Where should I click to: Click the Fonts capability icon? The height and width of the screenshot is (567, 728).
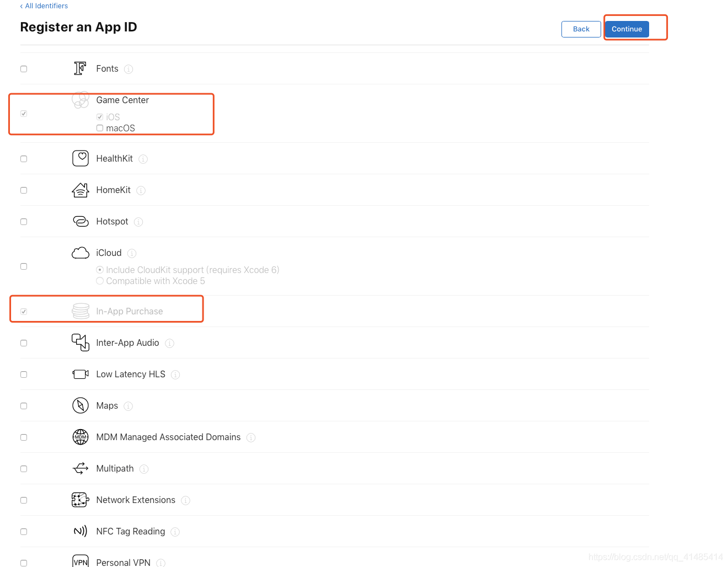[x=80, y=68]
